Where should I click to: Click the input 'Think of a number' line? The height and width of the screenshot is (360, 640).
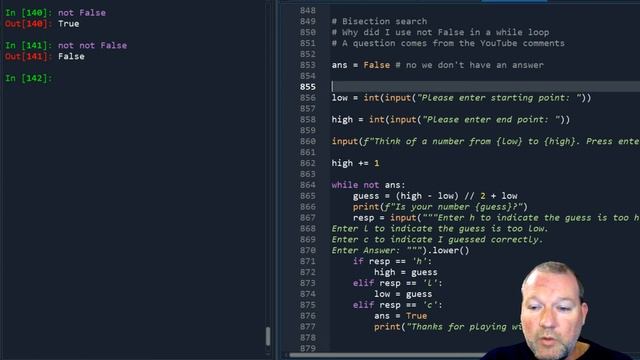[x=485, y=141]
